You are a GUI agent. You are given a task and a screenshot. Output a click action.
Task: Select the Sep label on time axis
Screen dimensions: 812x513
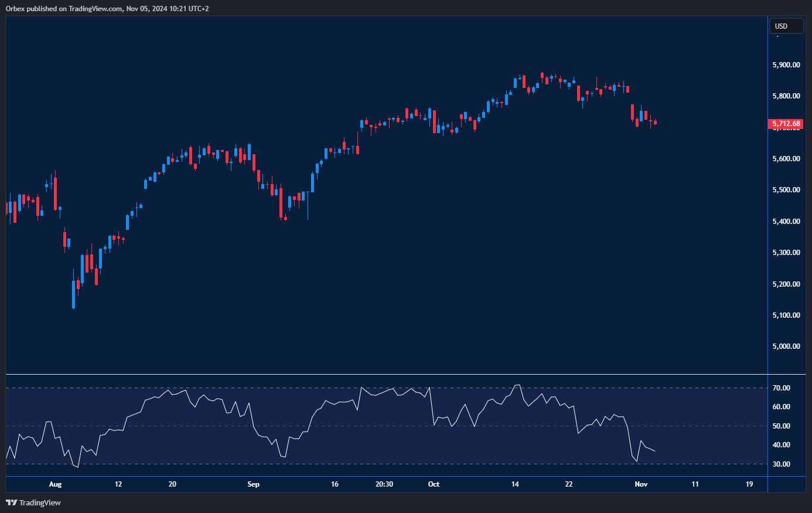pyautogui.click(x=253, y=484)
